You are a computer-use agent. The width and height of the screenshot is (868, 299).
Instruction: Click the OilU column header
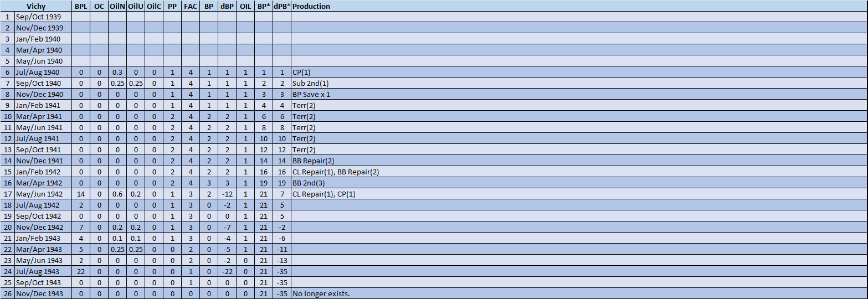pos(136,6)
